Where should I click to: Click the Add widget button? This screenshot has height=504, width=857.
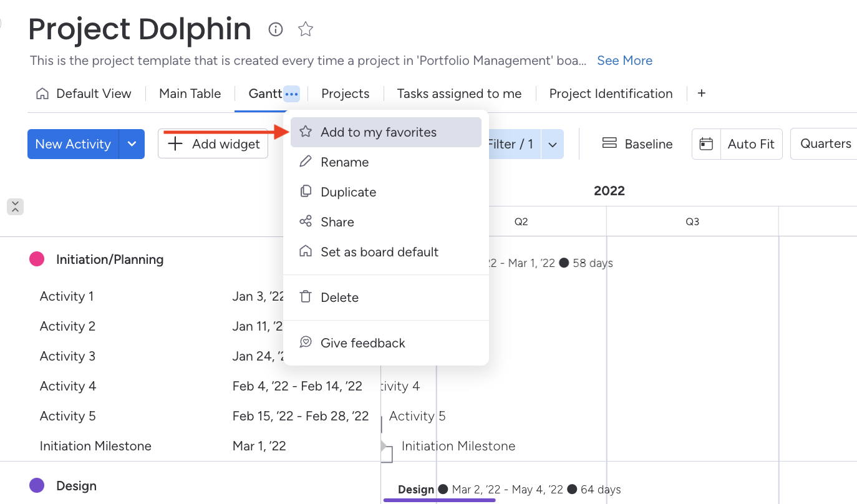[213, 144]
